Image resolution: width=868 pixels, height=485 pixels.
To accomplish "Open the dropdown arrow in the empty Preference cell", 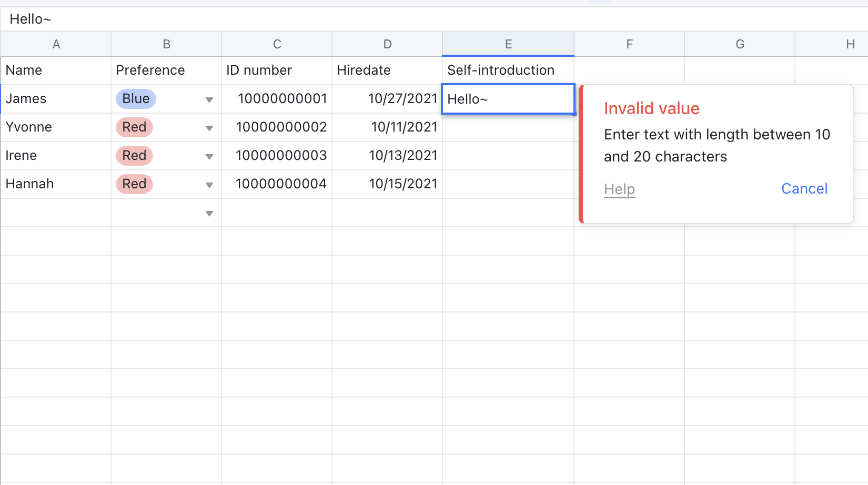I will 209,213.
